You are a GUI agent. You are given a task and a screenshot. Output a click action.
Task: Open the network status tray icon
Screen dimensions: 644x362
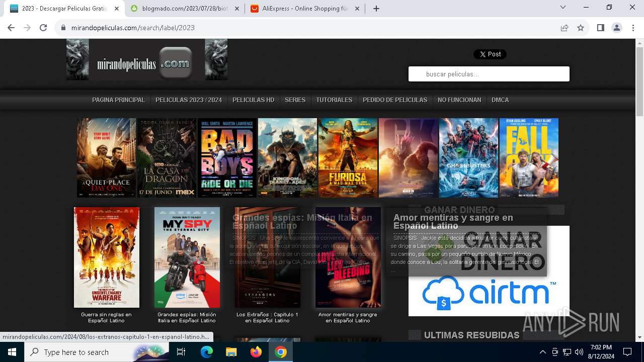click(567, 352)
